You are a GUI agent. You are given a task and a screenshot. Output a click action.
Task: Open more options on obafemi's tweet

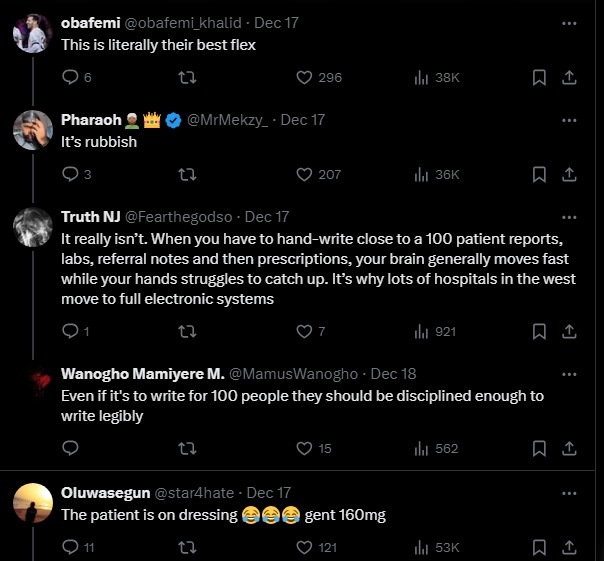click(x=569, y=23)
